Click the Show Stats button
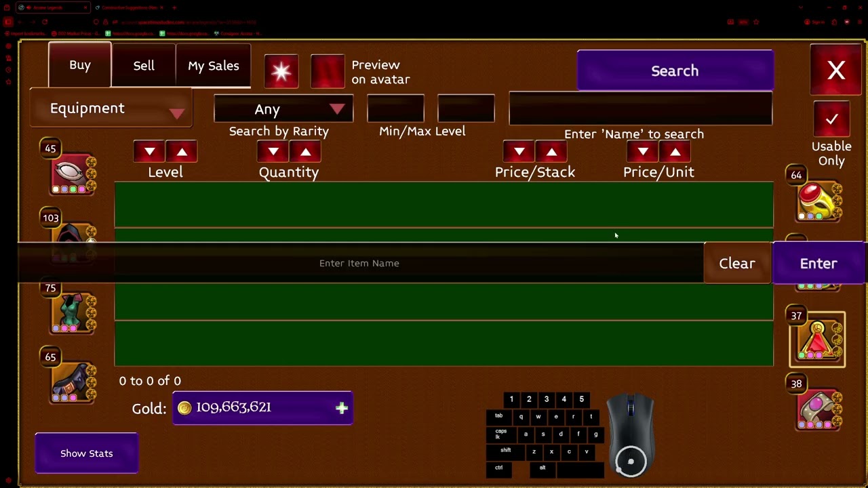Viewport: 868px width, 488px height. pos(87,453)
